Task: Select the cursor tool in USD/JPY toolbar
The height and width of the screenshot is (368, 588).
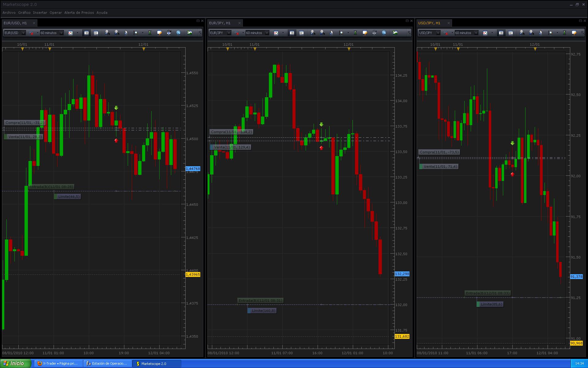Action: tap(541, 33)
